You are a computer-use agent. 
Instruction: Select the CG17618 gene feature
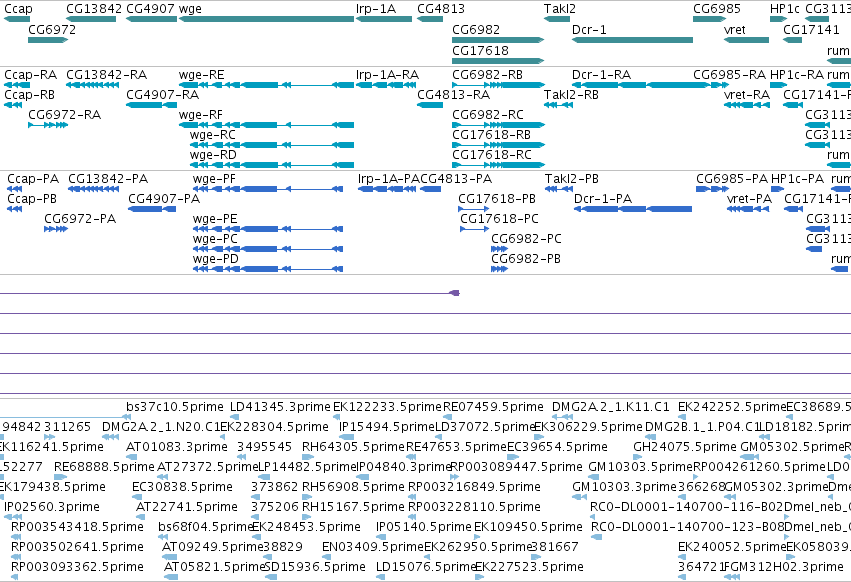pyautogui.click(x=498, y=60)
